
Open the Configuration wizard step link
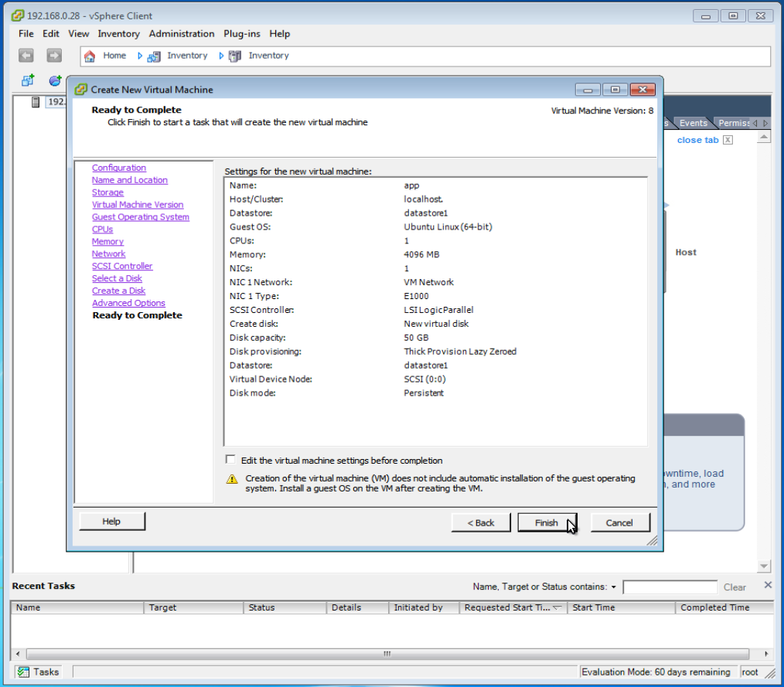119,168
